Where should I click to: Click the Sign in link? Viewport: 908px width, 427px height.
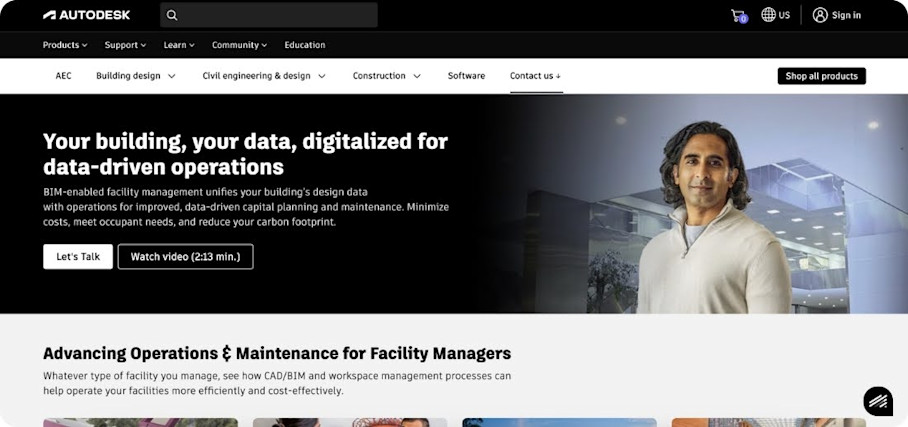click(x=846, y=16)
